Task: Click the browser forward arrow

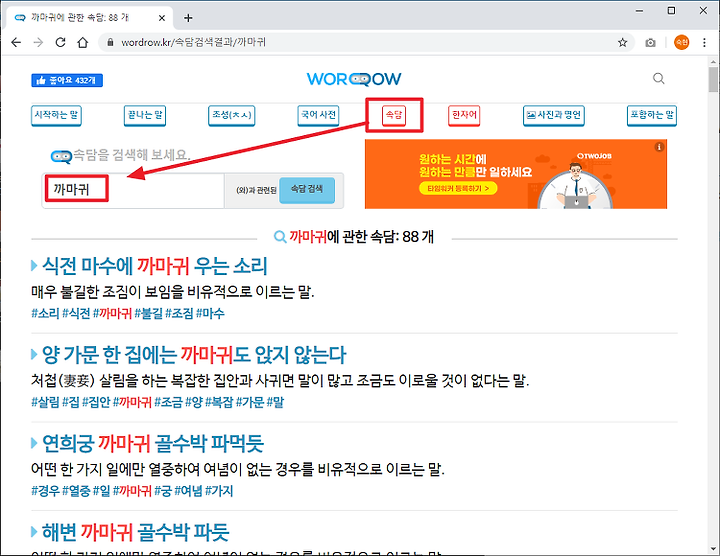Action: (38, 43)
